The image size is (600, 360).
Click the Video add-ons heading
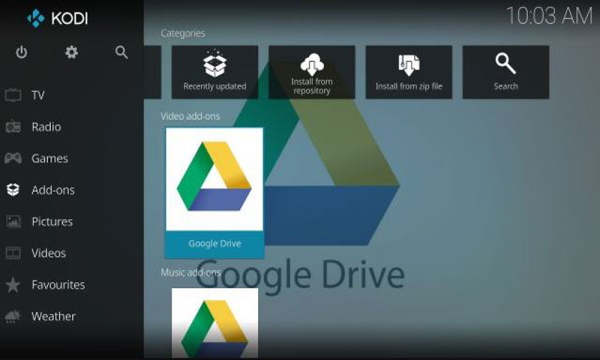[190, 116]
